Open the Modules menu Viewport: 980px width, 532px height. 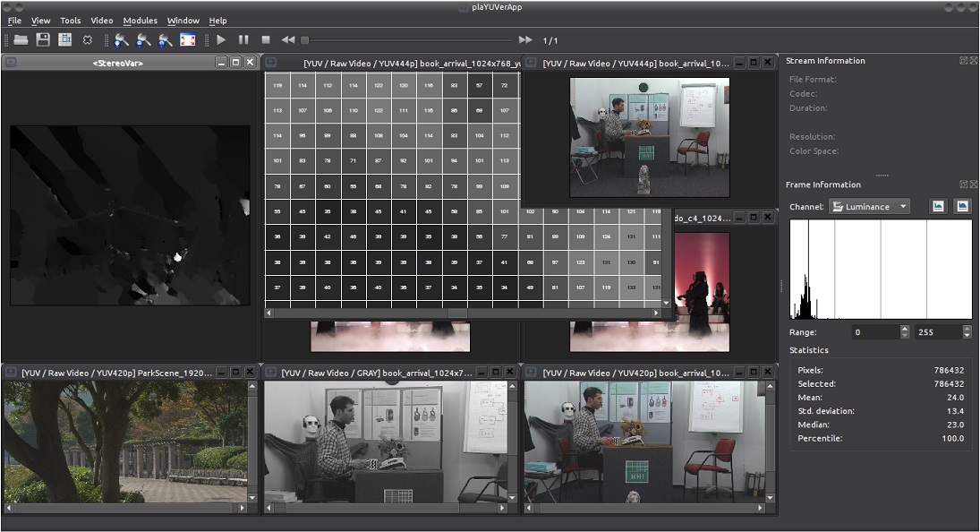click(140, 21)
